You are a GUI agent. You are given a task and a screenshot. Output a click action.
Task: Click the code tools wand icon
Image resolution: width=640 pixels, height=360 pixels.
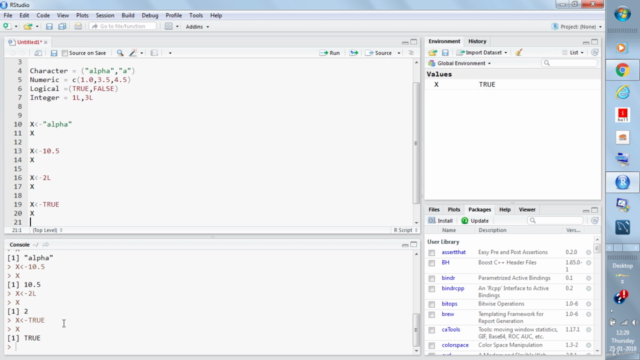133,53
